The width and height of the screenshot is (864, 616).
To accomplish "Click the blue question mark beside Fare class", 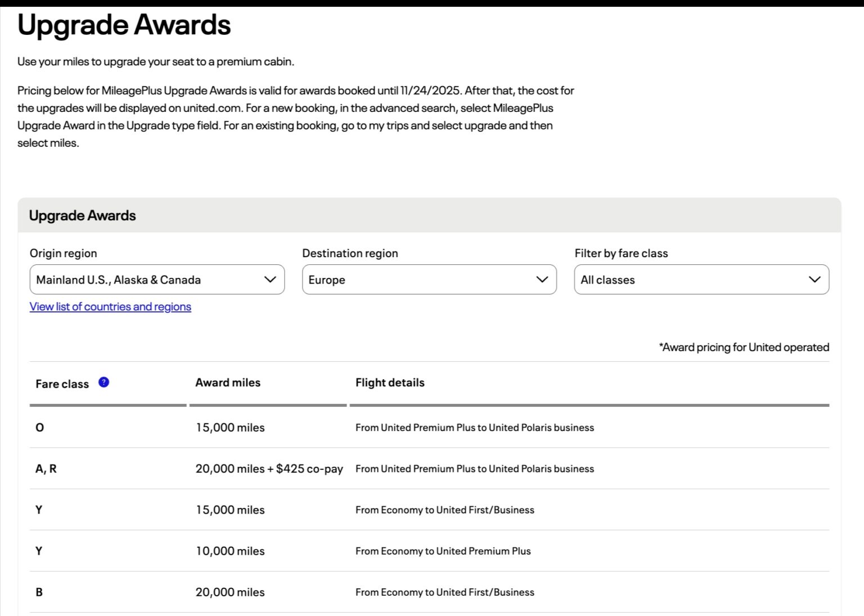I will coord(103,382).
